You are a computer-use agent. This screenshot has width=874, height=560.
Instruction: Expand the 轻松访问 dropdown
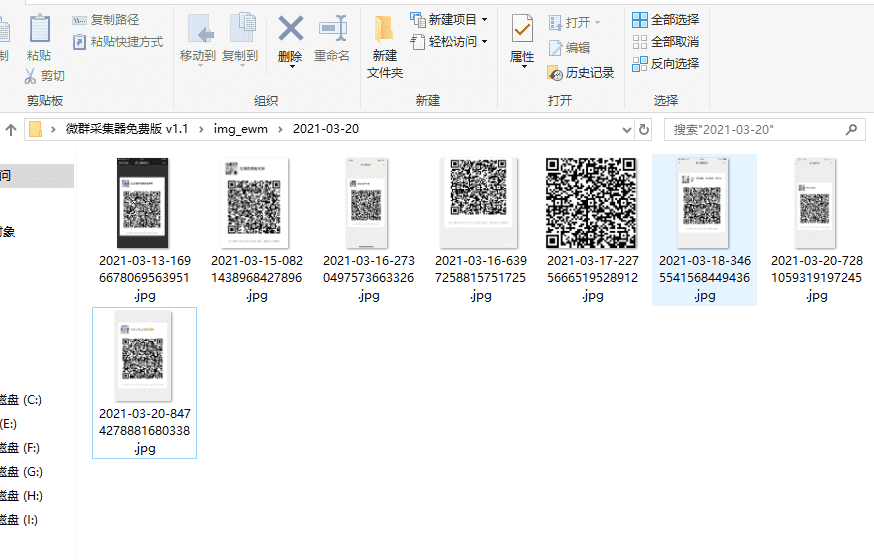[484, 42]
